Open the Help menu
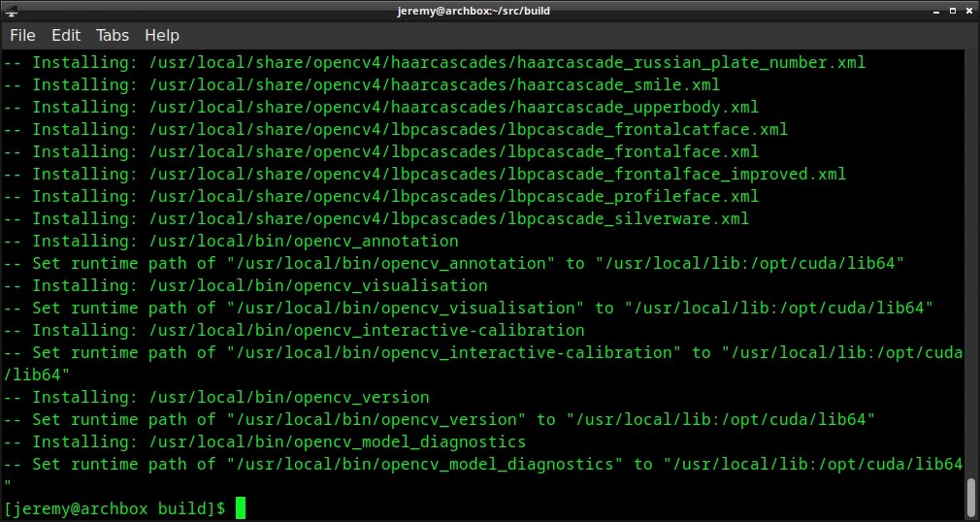Image resolution: width=980 pixels, height=522 pixels. click(162, 36)
